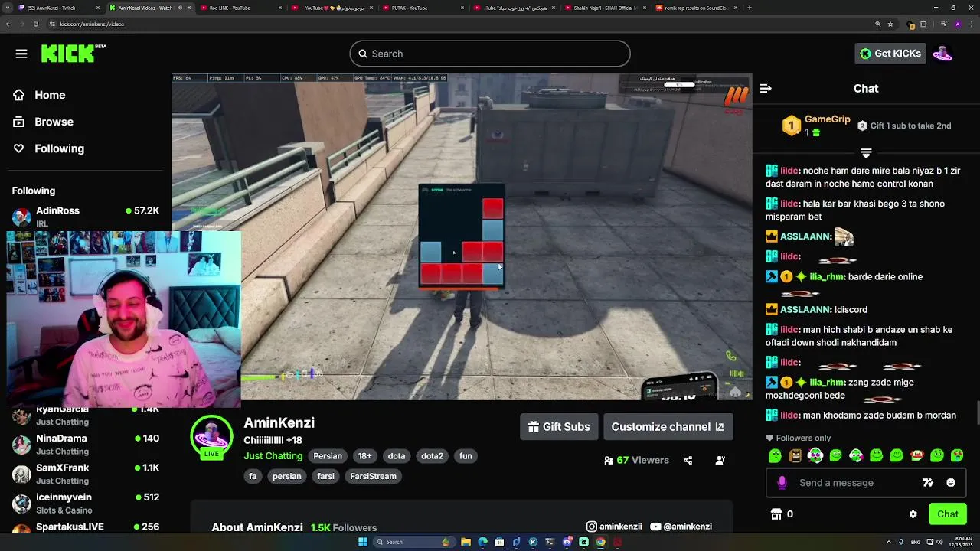
Task: Expand the pinned gift leaderboard chevron
Action: coord(866,153)
